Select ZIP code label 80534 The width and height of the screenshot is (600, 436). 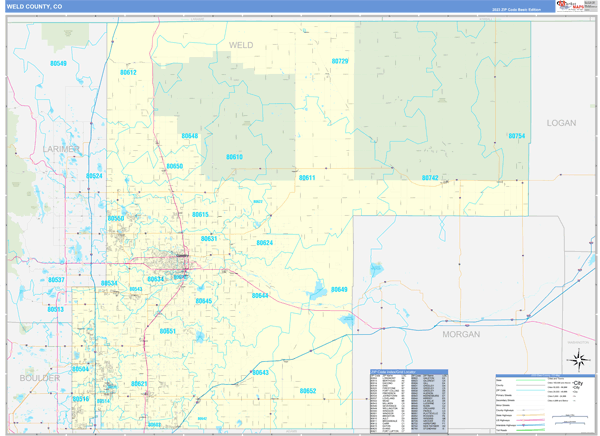coord(109,283)
